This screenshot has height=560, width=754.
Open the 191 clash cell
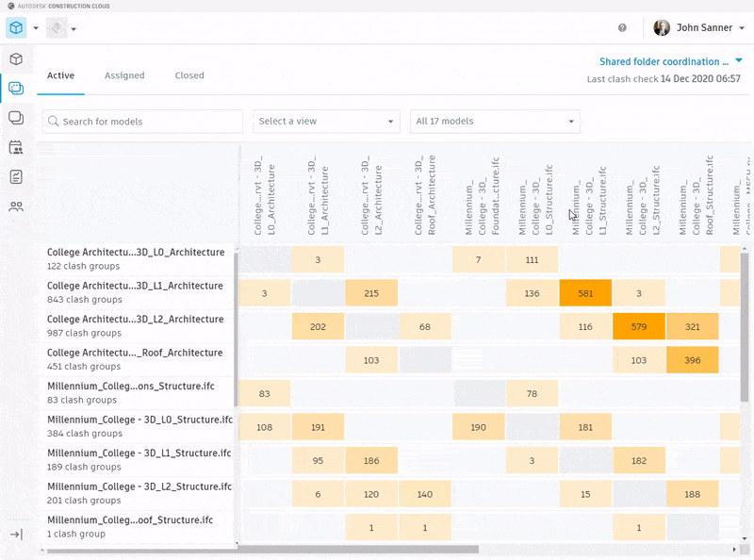tap(318, 427)
